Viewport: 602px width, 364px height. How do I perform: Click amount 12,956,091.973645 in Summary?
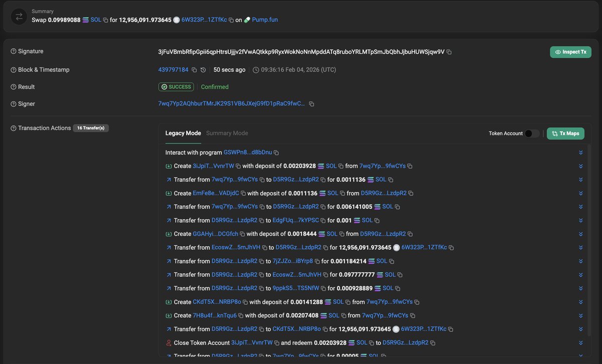click(x=145, y=20)
